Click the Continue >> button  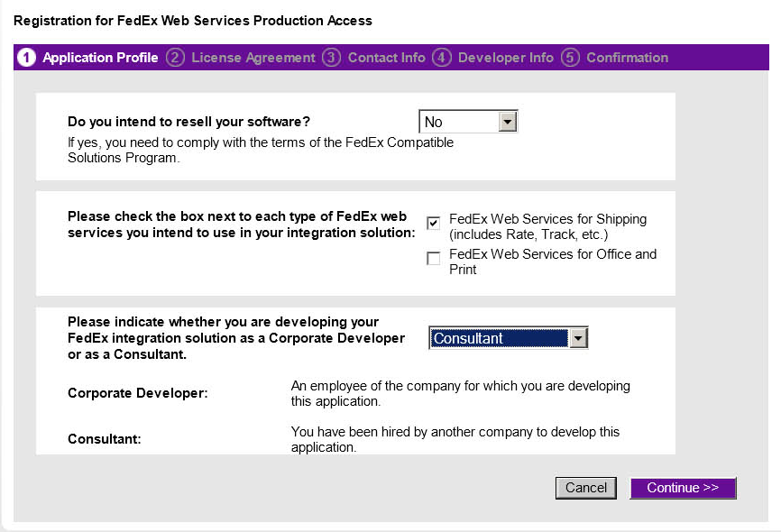pos(683,488)
